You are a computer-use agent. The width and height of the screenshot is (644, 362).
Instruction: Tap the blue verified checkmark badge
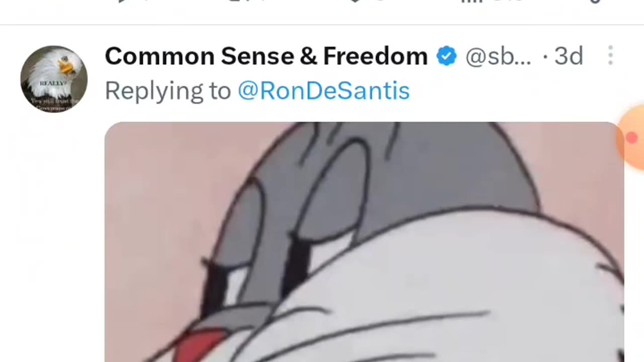click(446, 56)
